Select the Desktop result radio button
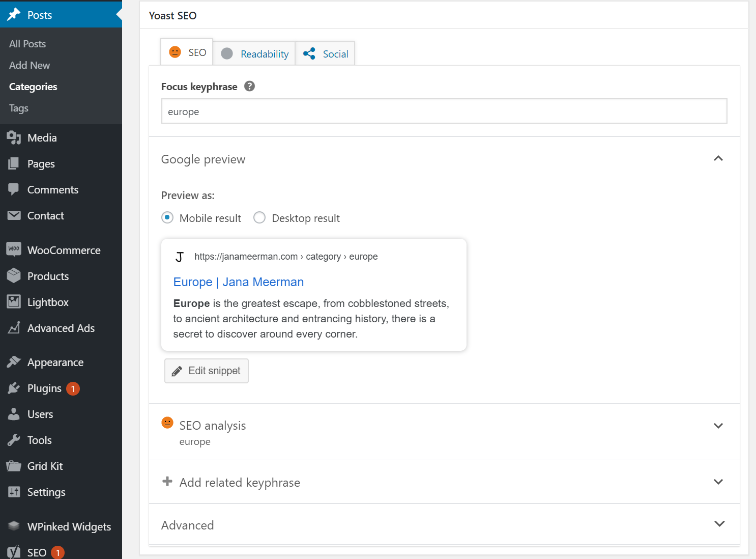The image size is (756, 559). point(259,217)
